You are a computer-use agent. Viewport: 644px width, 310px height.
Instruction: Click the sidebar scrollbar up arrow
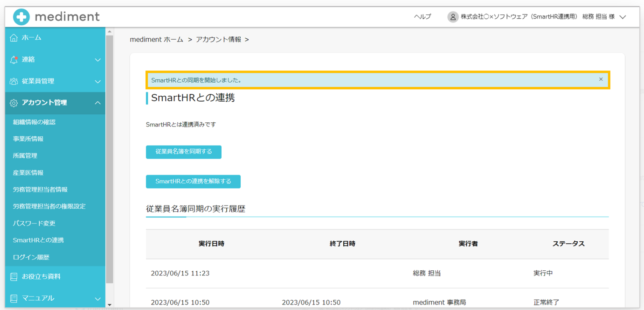110,32
